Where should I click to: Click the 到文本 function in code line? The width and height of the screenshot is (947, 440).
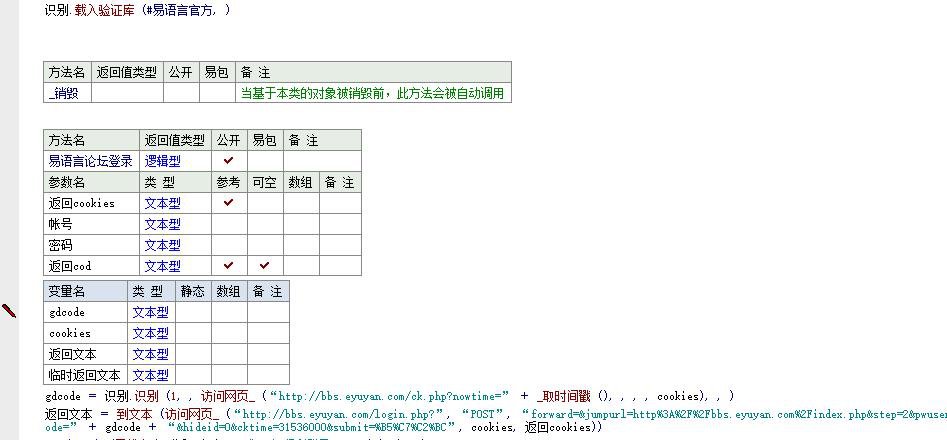tap(134, 413)
